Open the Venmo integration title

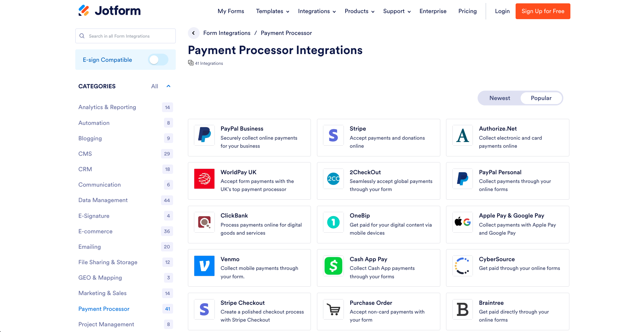(x=230, y=259)
